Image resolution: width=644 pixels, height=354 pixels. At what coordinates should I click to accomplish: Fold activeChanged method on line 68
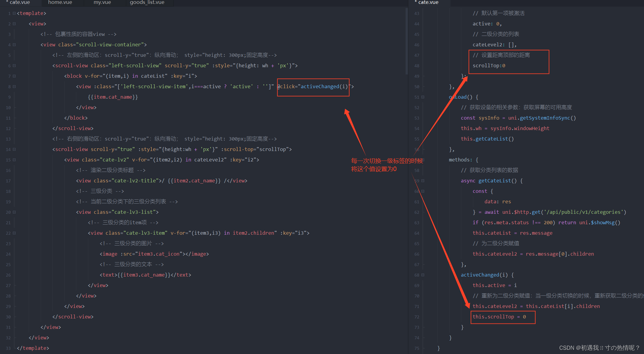423,275
